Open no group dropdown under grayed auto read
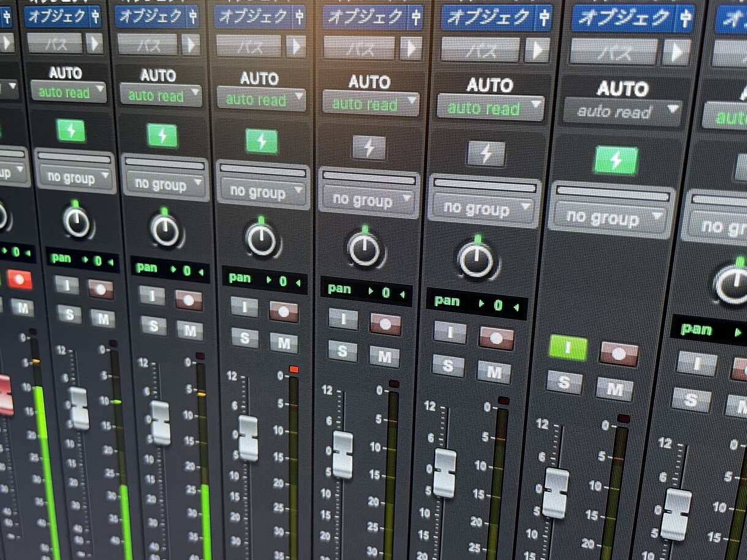Screen dimensions: 747x560 [x=613, y=217]
